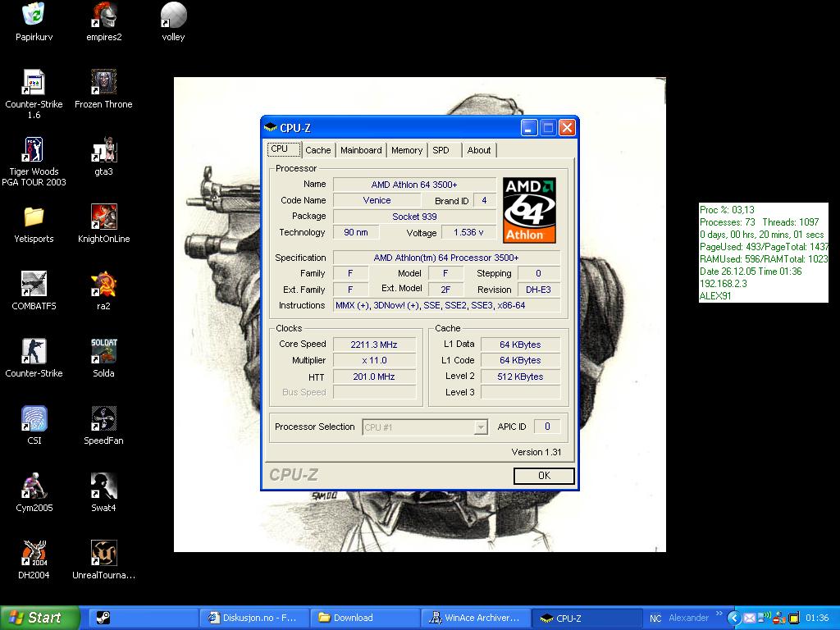
Task: Click the NC indicator in the taskbar
Action: [x=655, y=619]
